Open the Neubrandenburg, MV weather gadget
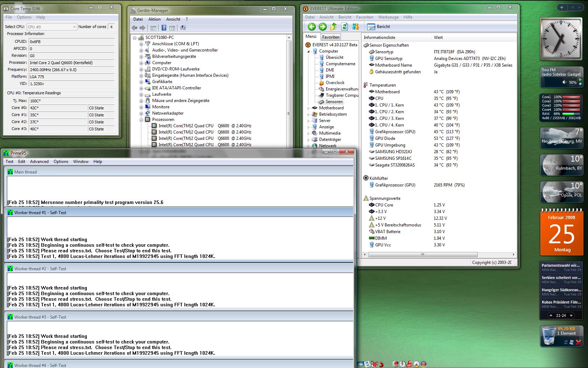Screen dimensions: 588x368 coord(561,138)
